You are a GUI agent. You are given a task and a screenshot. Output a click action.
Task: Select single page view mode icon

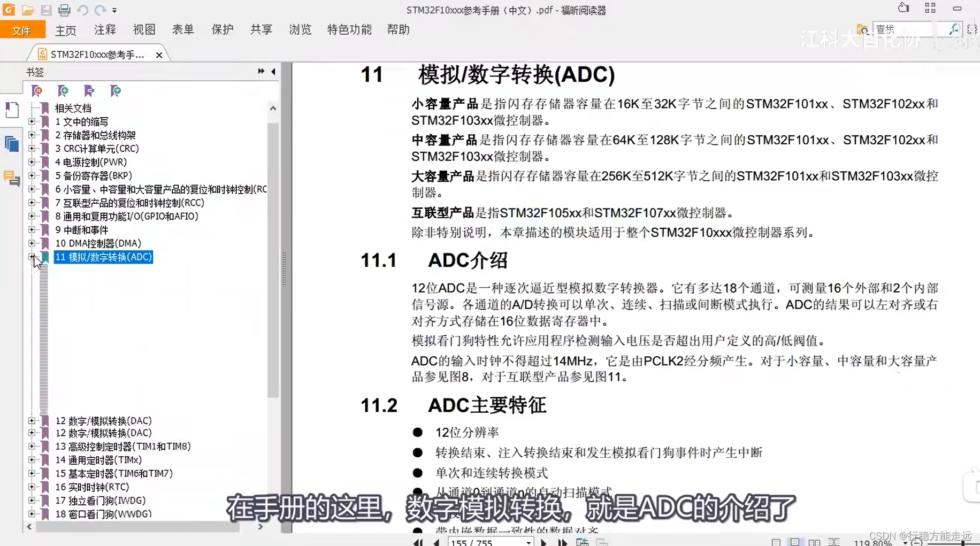(776, 542)
